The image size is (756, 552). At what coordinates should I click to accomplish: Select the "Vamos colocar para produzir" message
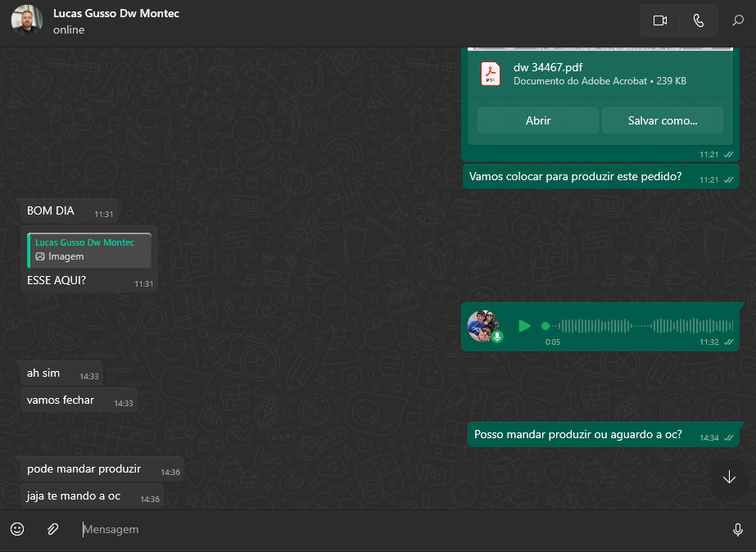pos(575,176)
